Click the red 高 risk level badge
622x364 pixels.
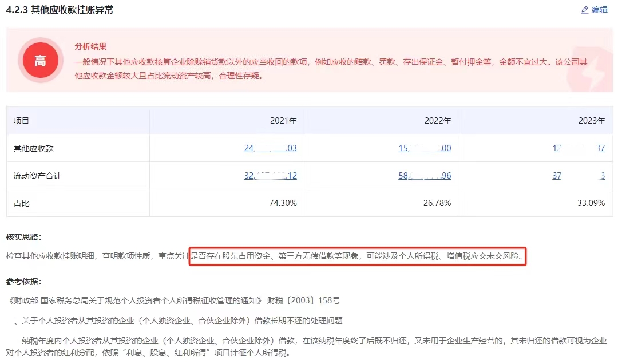click(x=40, y=60)
